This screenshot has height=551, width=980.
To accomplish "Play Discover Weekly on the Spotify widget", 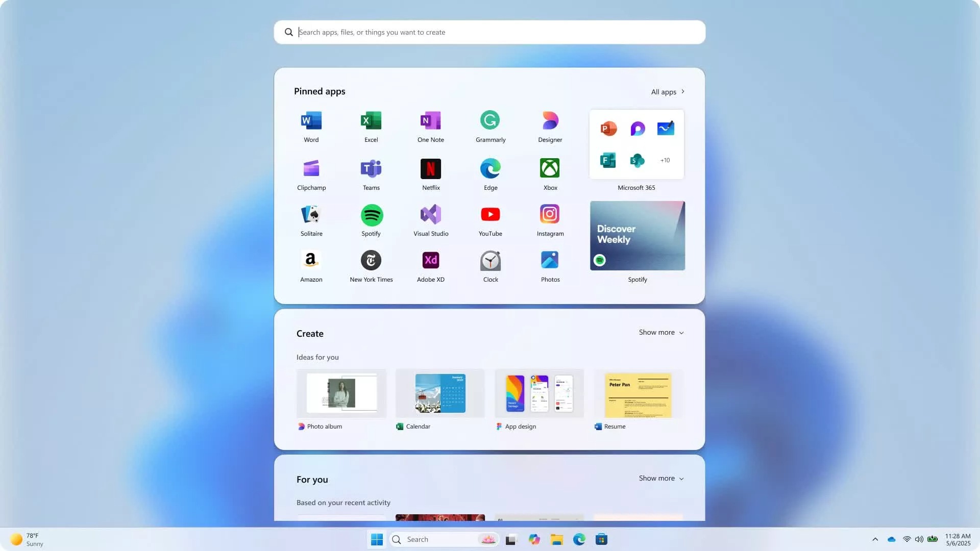I will click(637, 236).
